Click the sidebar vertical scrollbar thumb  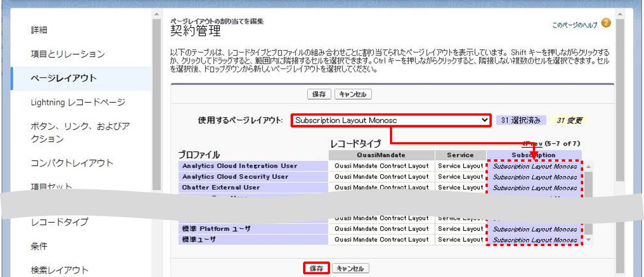156,104
